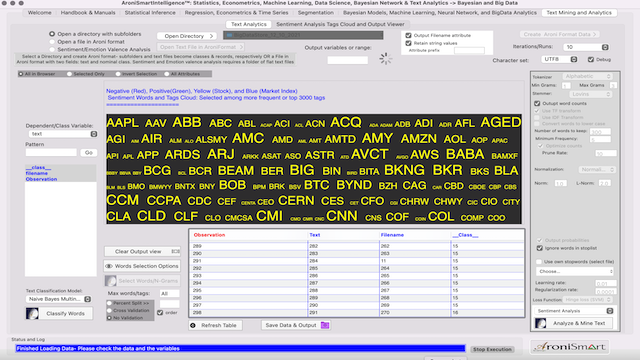The width and height of the screenshot is (640, 360).
Task: Select 'Open a file in Aroni format' radio
Action: 52,42
